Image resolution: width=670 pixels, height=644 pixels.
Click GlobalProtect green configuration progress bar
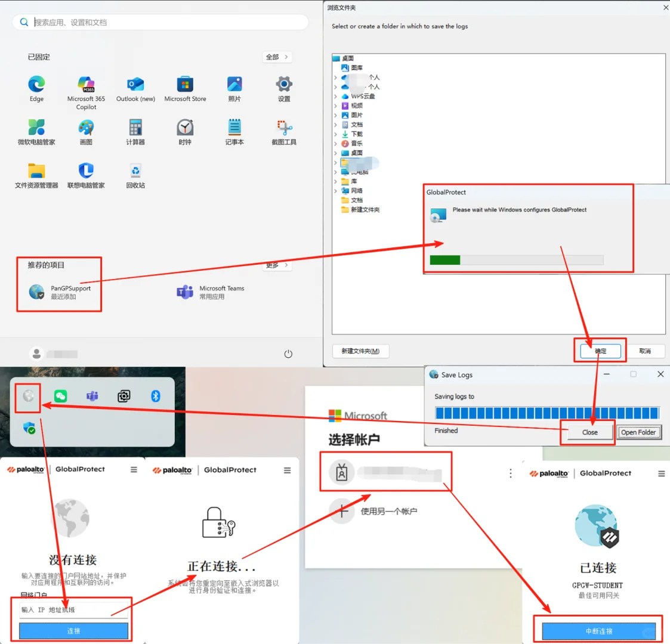coord(516,260)
